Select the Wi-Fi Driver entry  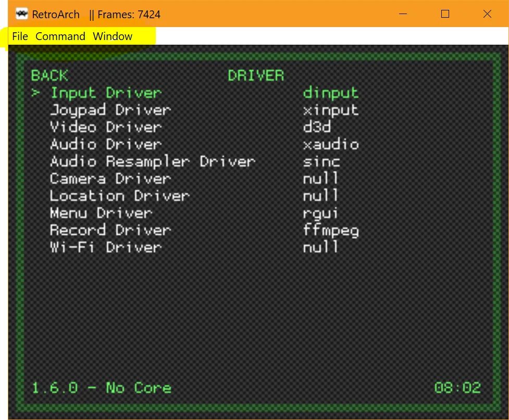pyautogui.click(x=106, y=247)
